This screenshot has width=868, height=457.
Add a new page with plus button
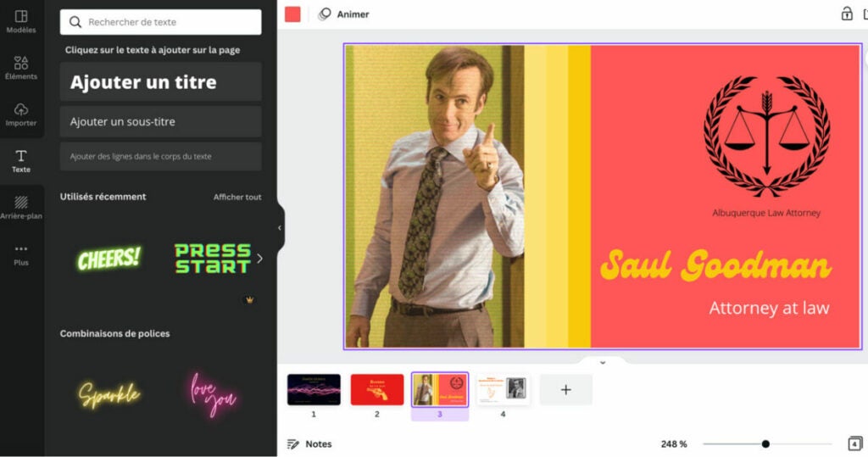565,390
